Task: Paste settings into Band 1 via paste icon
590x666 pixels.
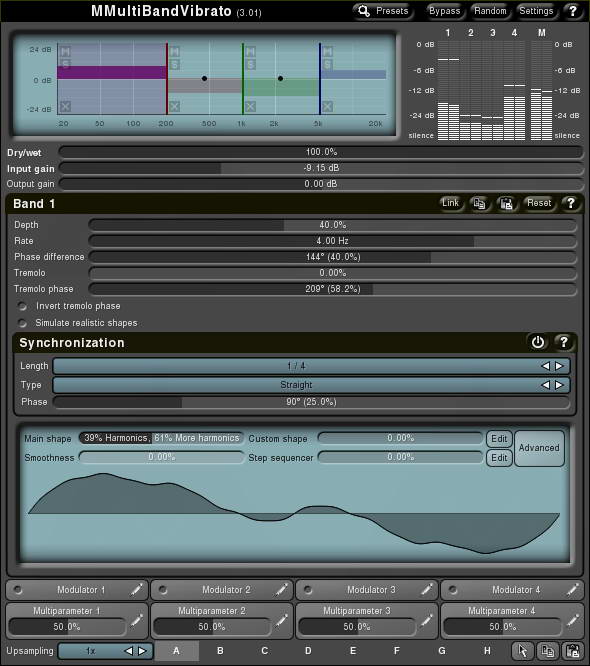Action: (x=506, y=203)
